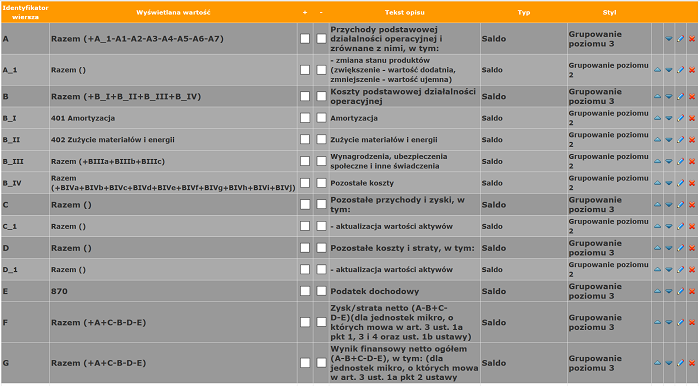Move row A down with the arrow icon

[x=669, y=39]
